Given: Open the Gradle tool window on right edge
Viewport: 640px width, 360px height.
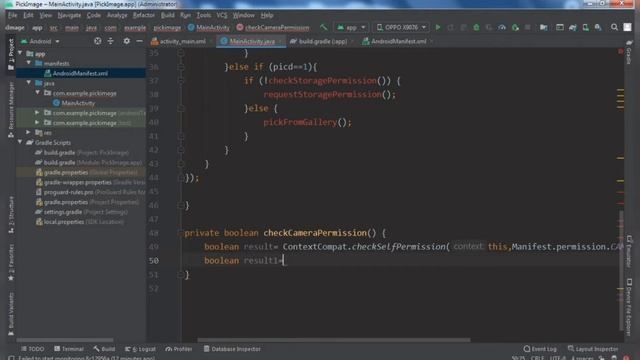Looking at the screenshot, I should click(629, 52).
